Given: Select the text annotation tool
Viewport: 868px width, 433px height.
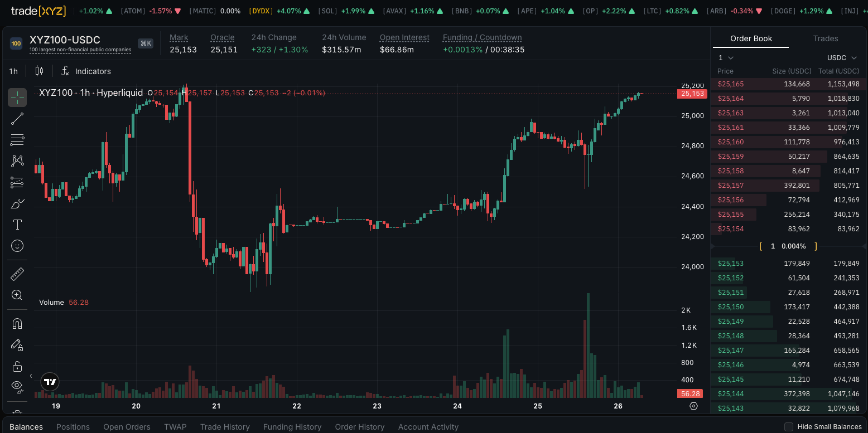Looking at the screenshot, I should click(17, 225).
